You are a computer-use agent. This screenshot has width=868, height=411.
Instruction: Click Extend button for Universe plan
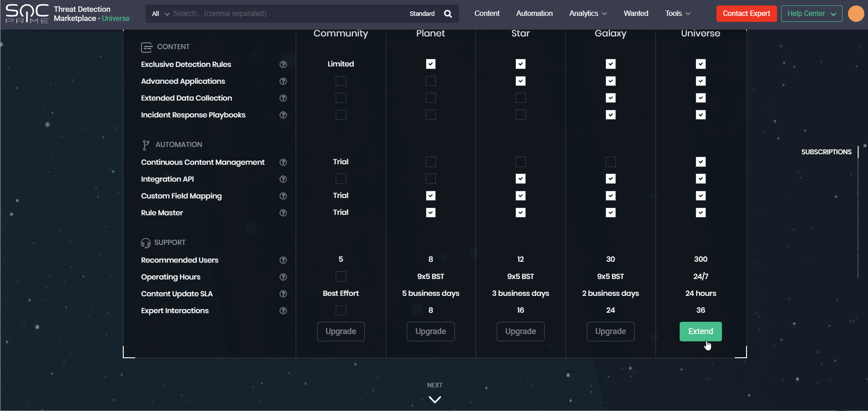(x=700, y=331)
